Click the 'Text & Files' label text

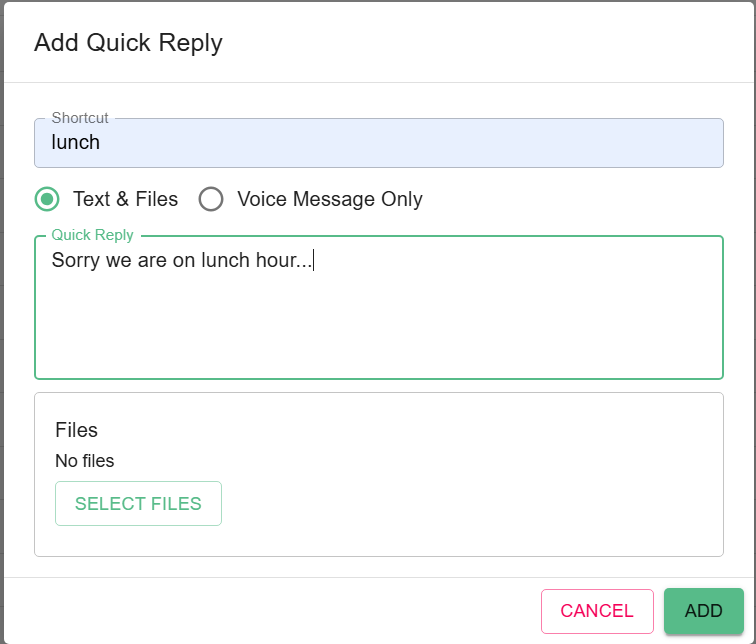pos(125,199)
